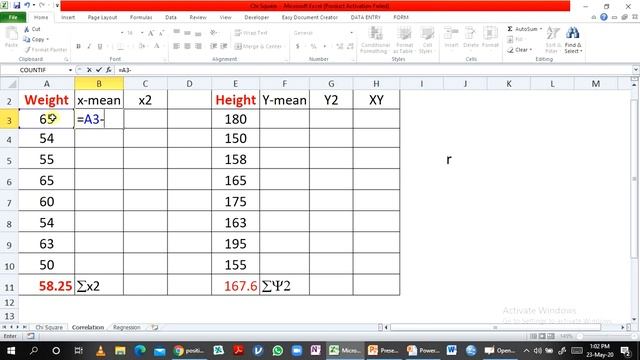Click the Delete cells icon
Image resolution: width=640 pixels, height=360 pixels.
(x=470, y=33)
